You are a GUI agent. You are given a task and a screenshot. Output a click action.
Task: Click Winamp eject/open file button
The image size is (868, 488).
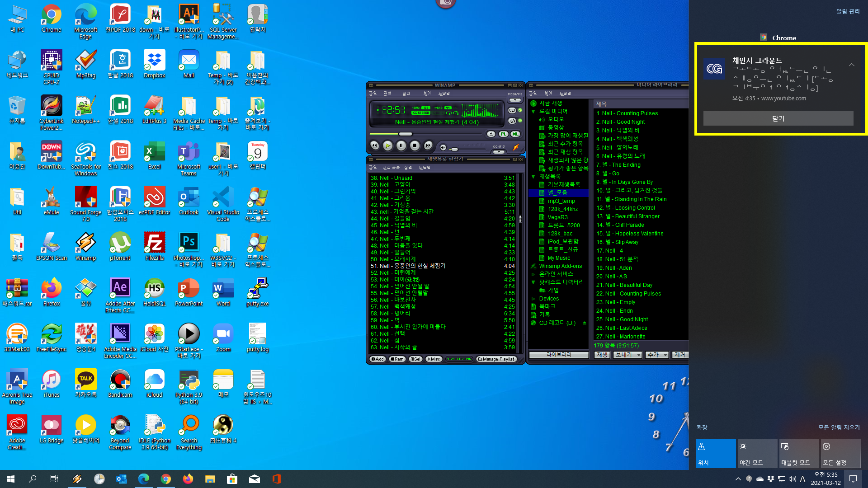pos(491,134)
